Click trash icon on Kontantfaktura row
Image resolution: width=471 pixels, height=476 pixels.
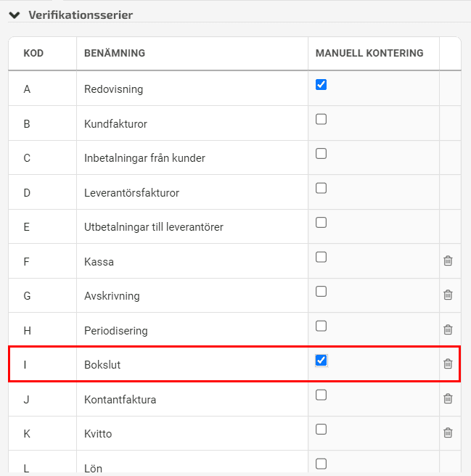point(448,398)
